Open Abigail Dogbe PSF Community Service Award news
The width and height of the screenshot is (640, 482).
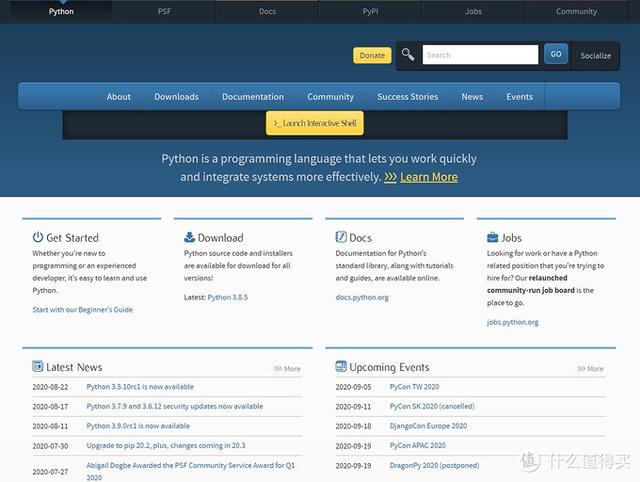[190, 471]
